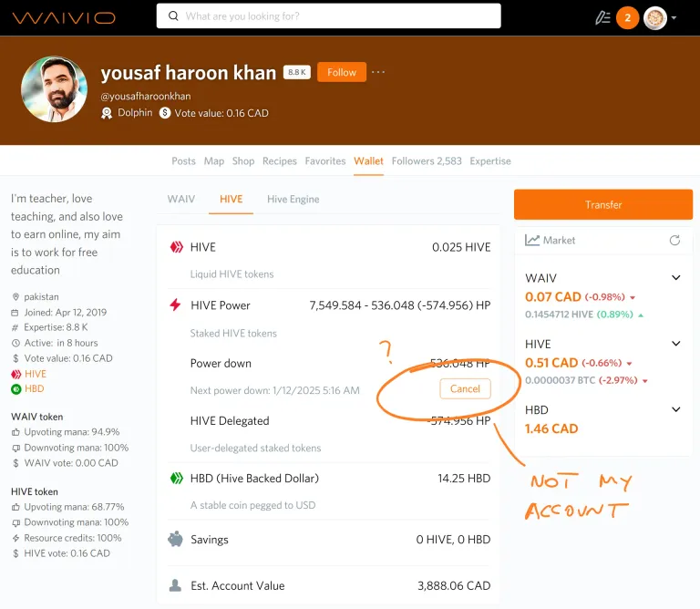Click the Joined date calendar icon
Viewport: 700px width, 609px height.
pos(15,313)
